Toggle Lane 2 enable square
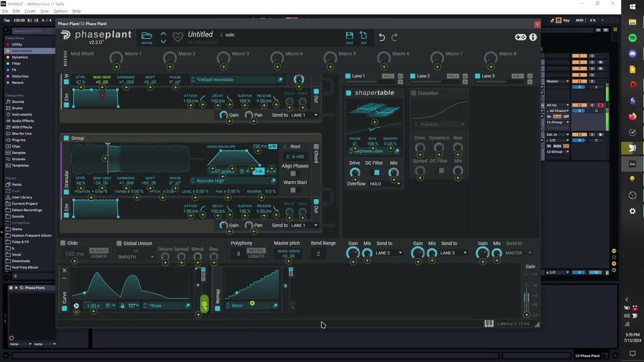The height and width of the screenshot is (362, 644). coord(413,76)
